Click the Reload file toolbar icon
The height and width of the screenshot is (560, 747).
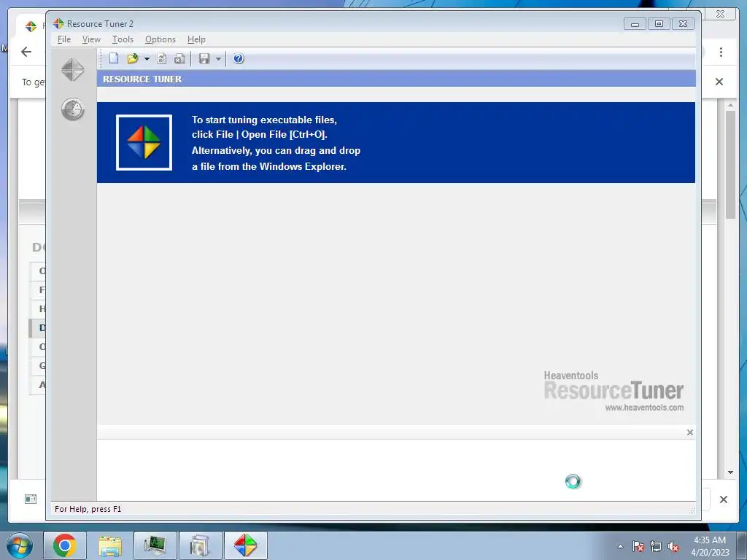[x=161, y=58]
